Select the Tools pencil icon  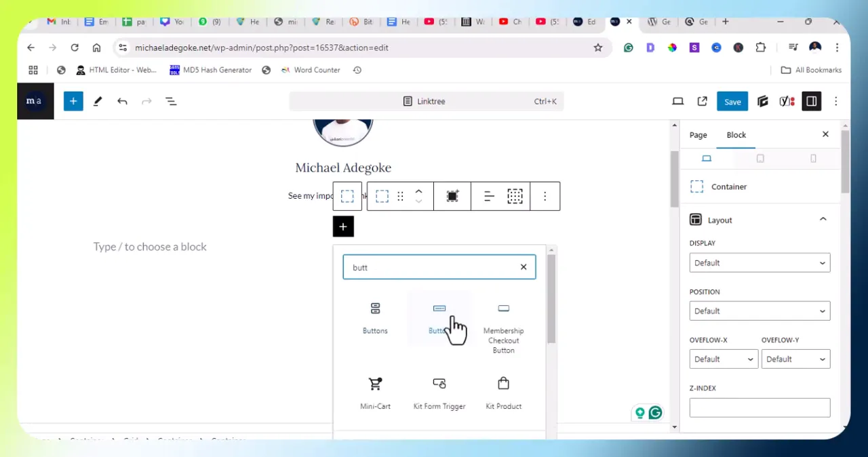coord(98,101)
